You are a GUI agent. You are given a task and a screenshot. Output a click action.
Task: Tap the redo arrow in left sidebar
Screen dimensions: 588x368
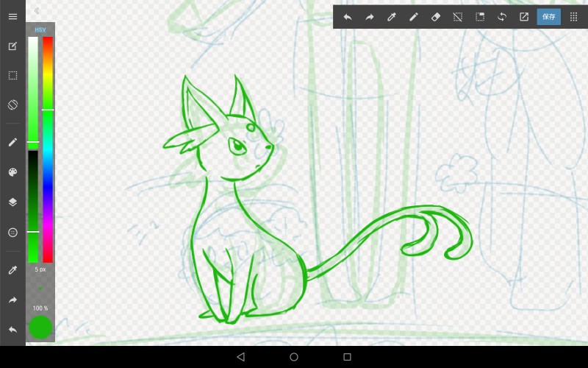[x=12, y=300]
